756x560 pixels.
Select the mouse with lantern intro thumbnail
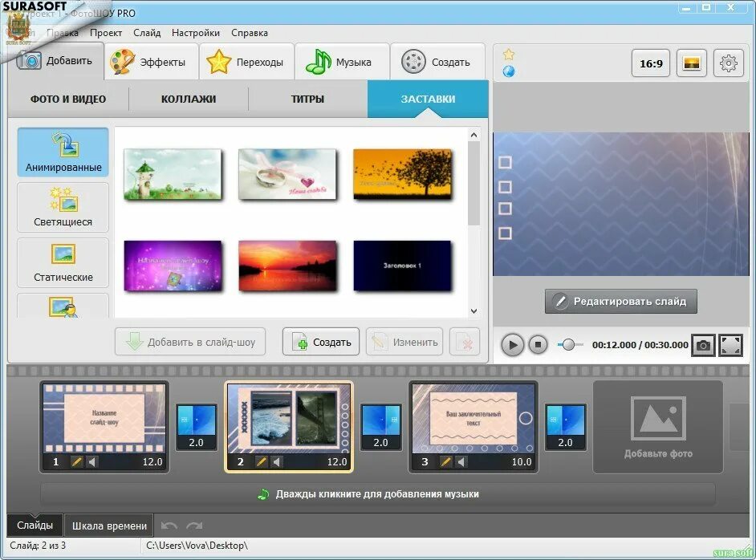click(x=173, y=174)
